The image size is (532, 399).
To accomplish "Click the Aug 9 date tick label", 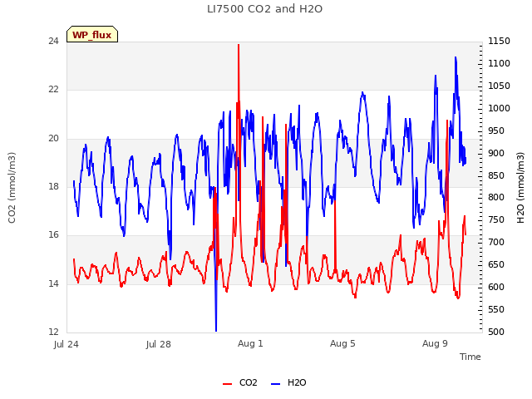I will click(435, 343).
